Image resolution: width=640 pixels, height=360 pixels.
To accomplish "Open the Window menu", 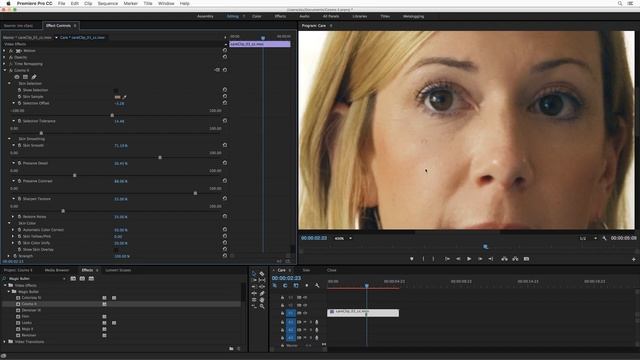I will [166, 3].
